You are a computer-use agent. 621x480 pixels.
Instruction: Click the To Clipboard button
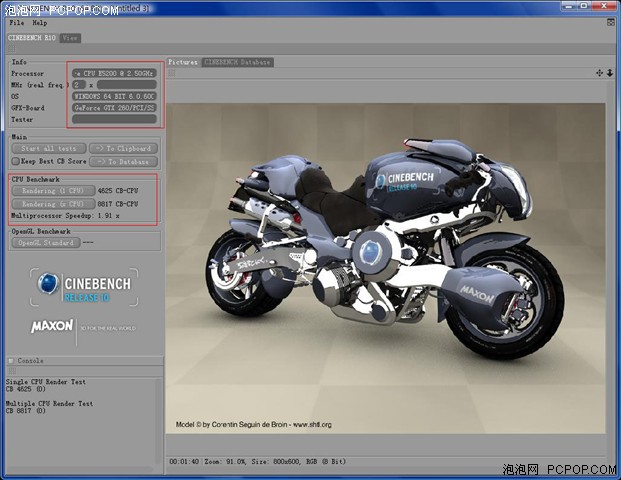click(123, 149)
